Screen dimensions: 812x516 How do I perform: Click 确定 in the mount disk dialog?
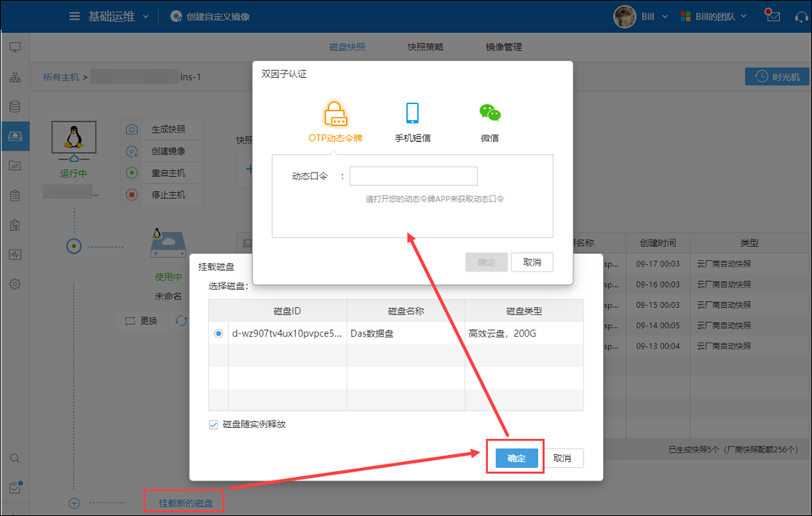coord(516,458)
